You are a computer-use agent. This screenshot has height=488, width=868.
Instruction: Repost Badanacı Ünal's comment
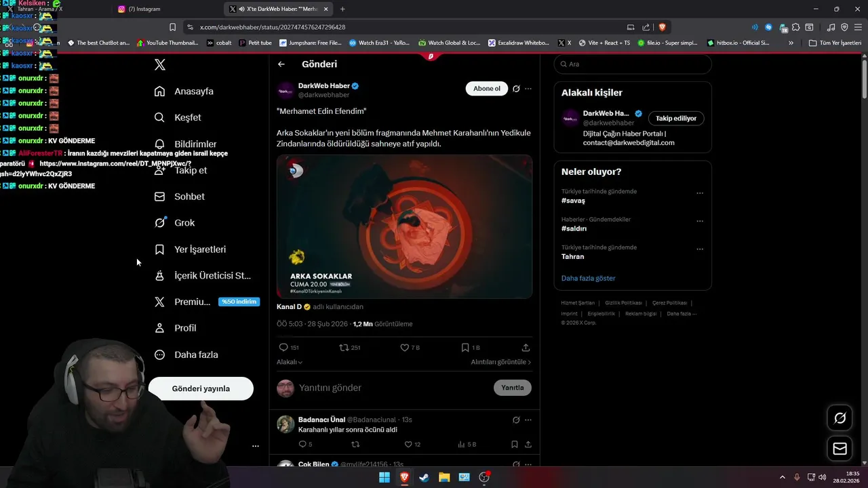[355, 445]
